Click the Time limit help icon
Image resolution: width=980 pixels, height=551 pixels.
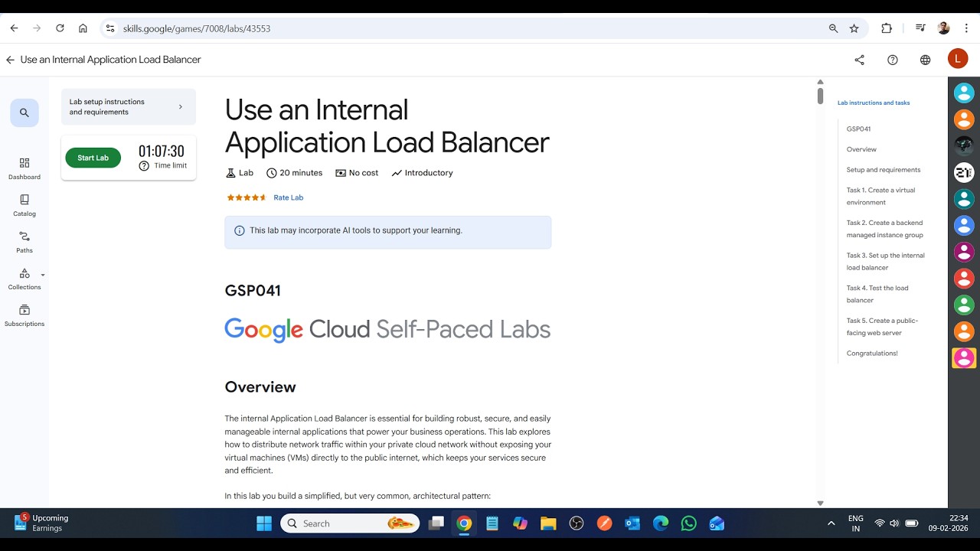pos(144,165)
